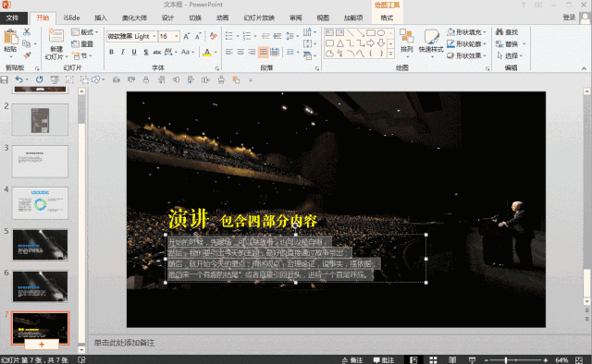592x364 pixels.
Task: Open the font name dropdown (微软雅黑 Light)
Action: point(154,36)
